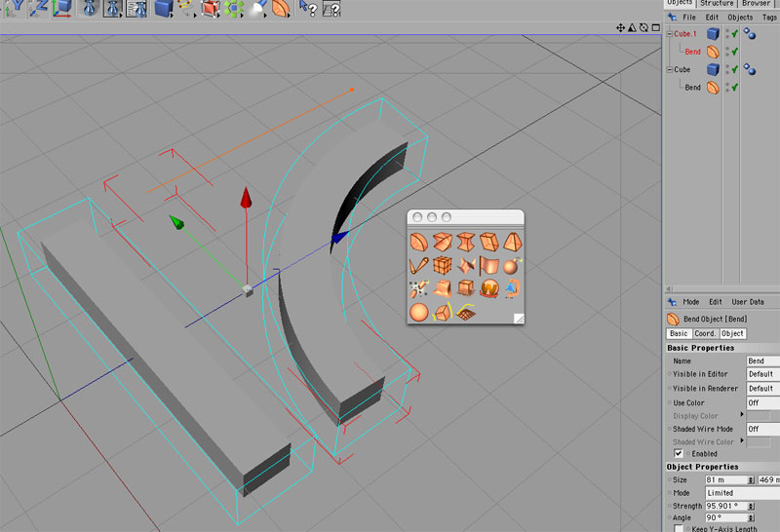
Task: Select the Explosion bomb deformer
Action: click(513, 265)
